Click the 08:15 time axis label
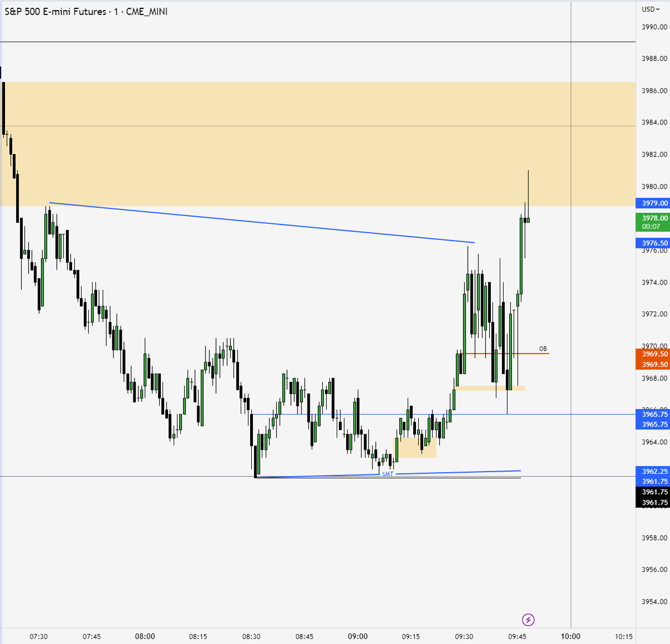670x644 pixels. 198,637
